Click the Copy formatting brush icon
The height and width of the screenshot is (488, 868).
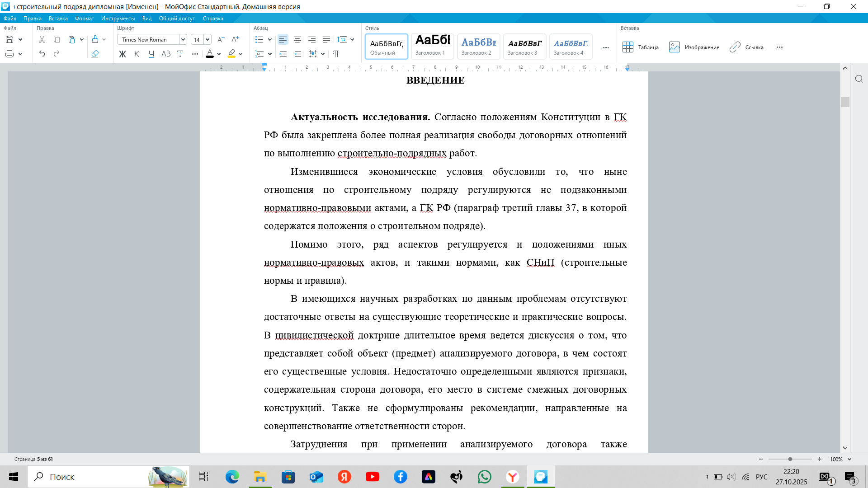point(95,40)
